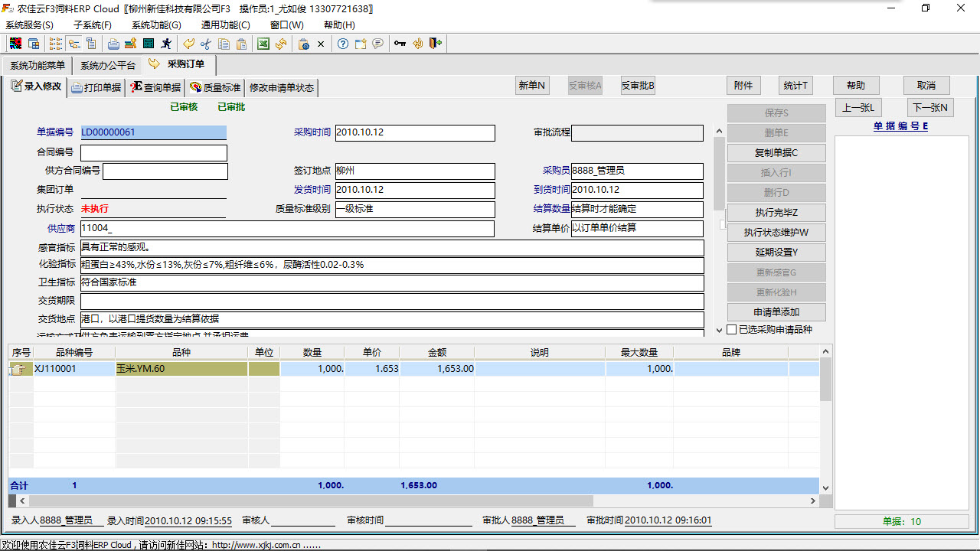Open the help question-mark icon

(341, 44)
